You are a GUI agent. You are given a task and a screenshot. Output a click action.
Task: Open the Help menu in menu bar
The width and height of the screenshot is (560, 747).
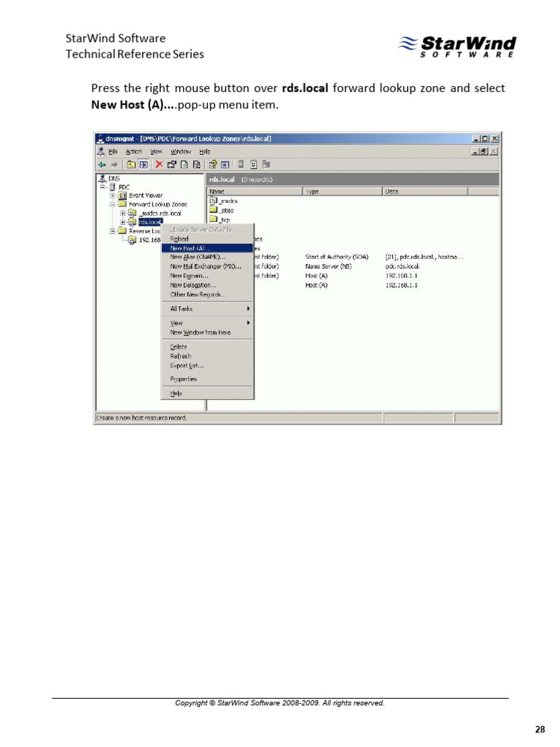pos(204,152)
